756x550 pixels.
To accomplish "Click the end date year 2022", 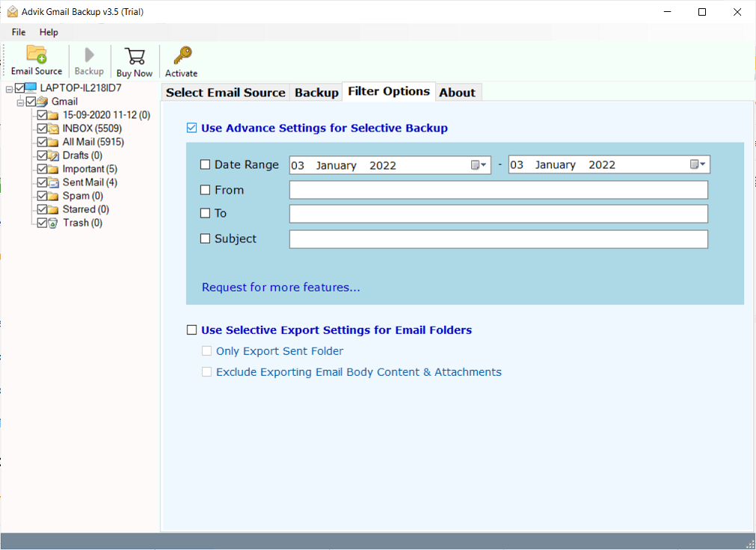I will [602, 165].
